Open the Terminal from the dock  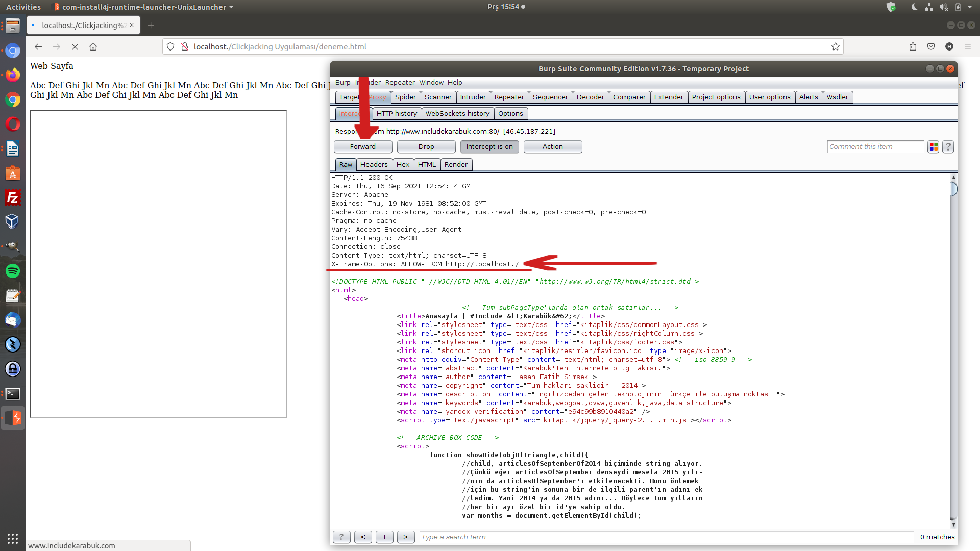tap(13, 393)
